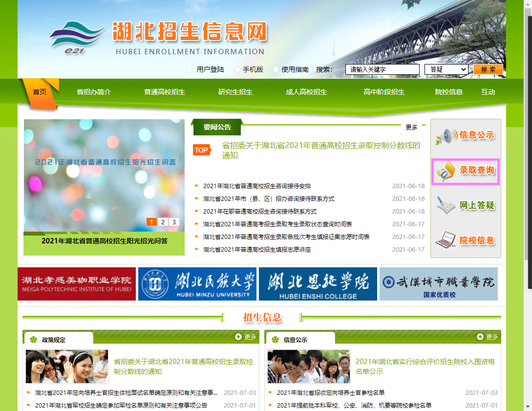Click the megaphone 信息公示 icon
Screen dimensions: 532x411
point(447,136)
